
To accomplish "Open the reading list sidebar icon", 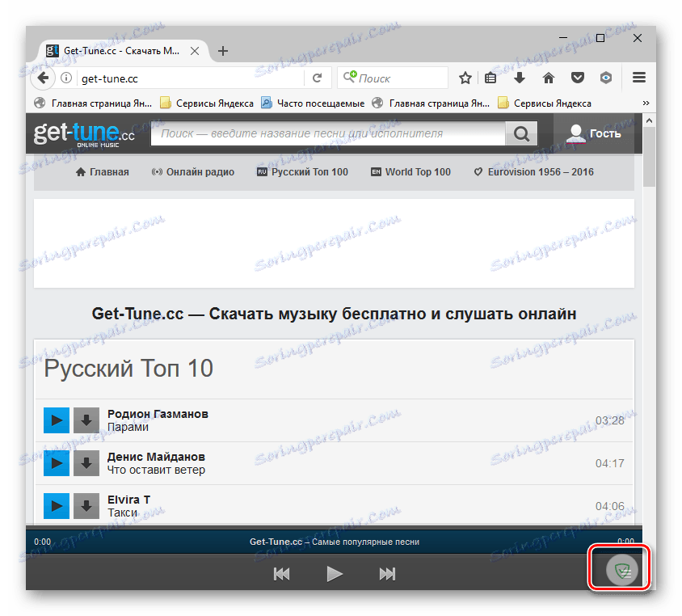I will [490, 78].
